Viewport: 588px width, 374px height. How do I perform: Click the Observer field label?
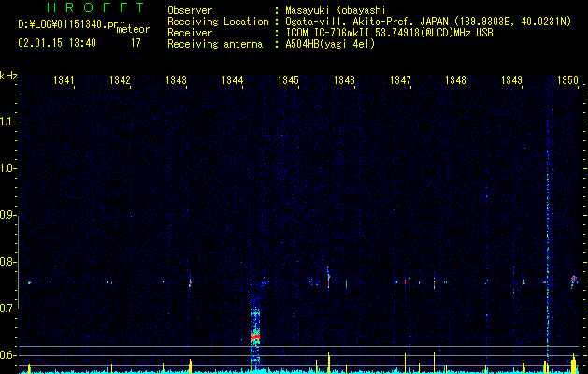tap(190, 10)
